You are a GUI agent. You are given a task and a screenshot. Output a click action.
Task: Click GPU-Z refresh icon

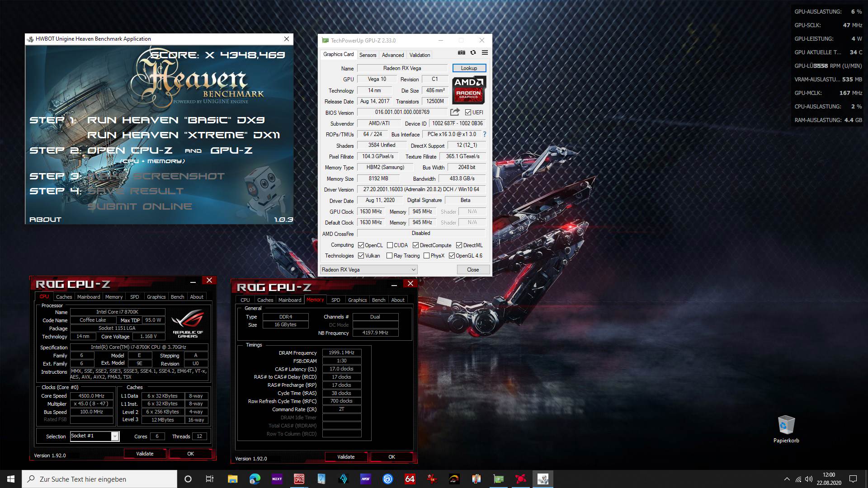473,52
